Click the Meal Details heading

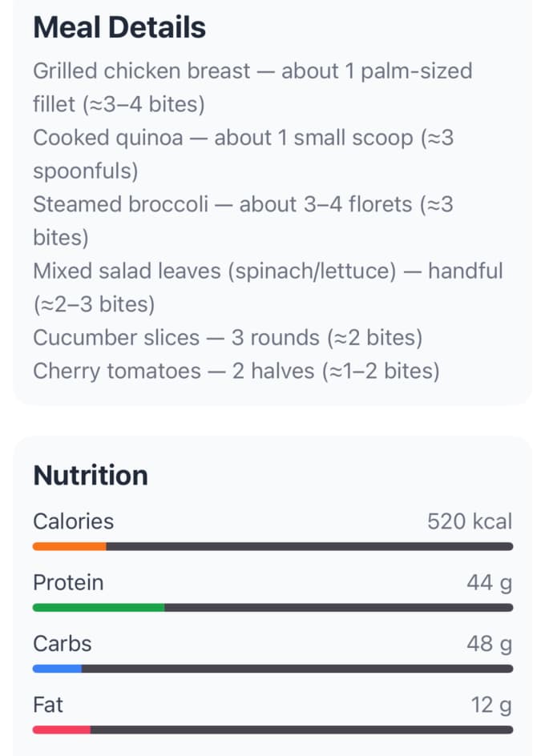tap(119, 28)
